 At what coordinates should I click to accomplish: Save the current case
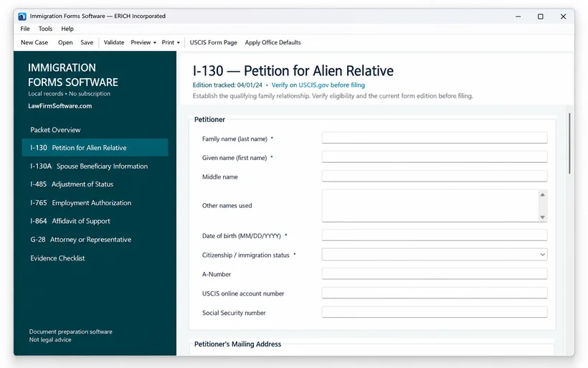pyautogui.click(x=87, y=42)
